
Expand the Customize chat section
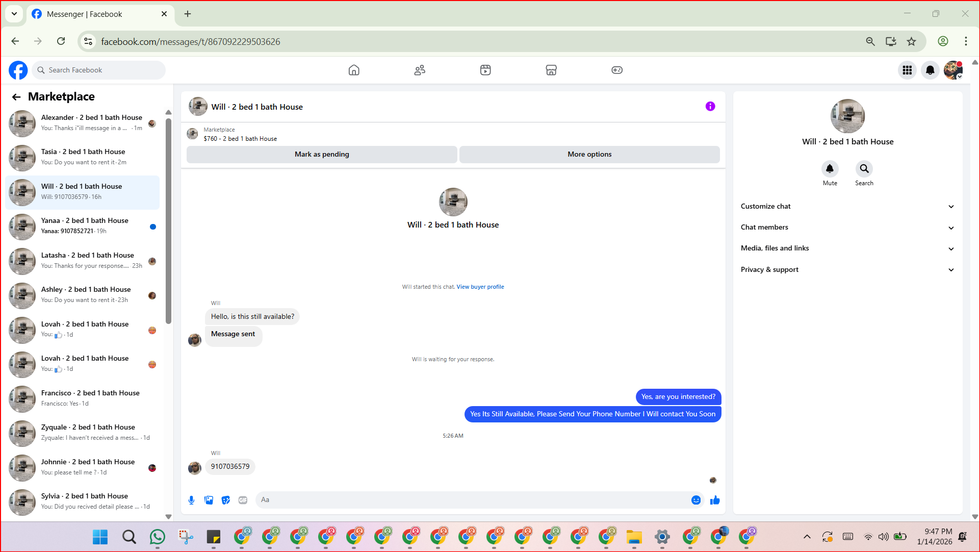click(847, 206)
